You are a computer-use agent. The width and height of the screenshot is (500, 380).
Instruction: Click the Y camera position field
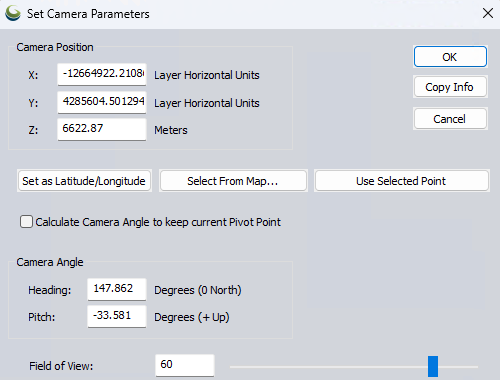tap(102, 102)
